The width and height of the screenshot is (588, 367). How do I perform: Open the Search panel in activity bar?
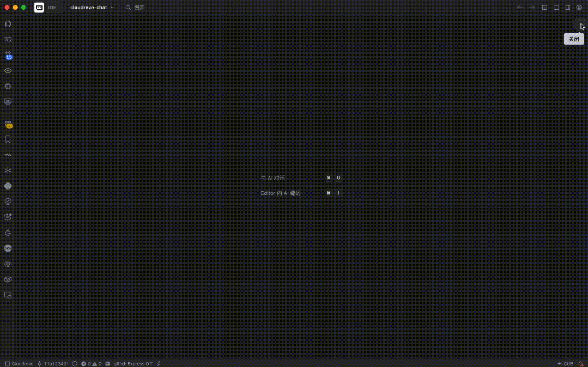(8, 39)
